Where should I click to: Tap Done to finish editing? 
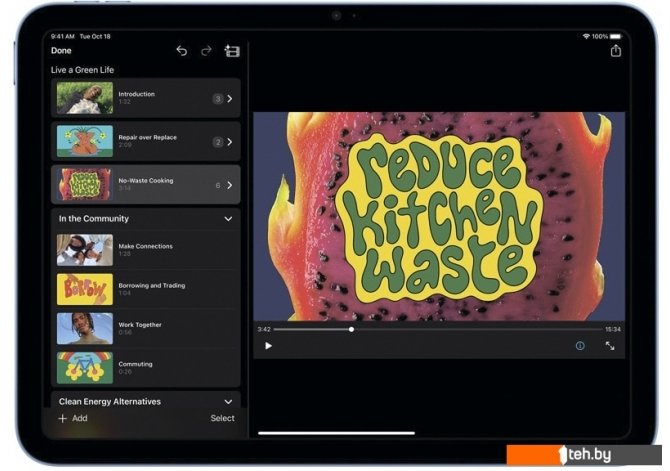61,50
